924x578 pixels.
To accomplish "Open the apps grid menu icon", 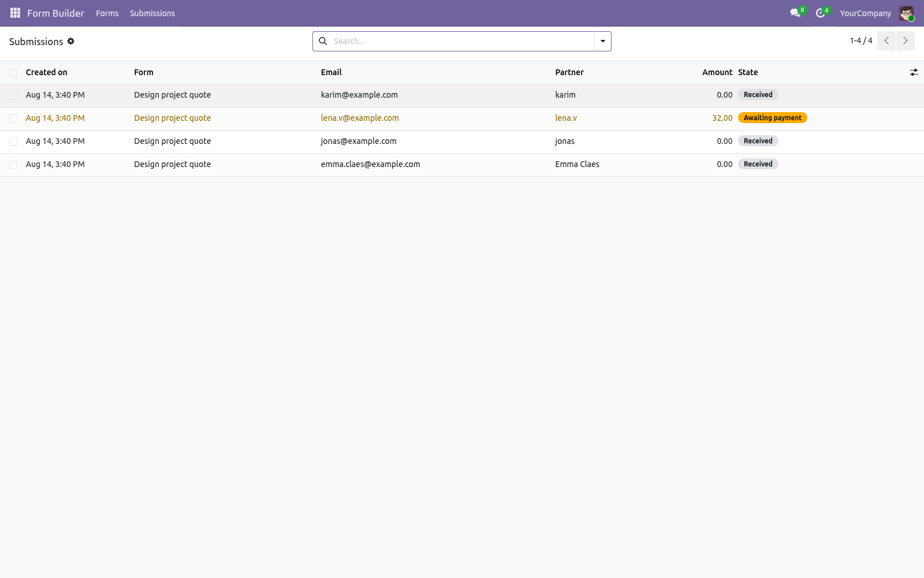I will [15, 13].
